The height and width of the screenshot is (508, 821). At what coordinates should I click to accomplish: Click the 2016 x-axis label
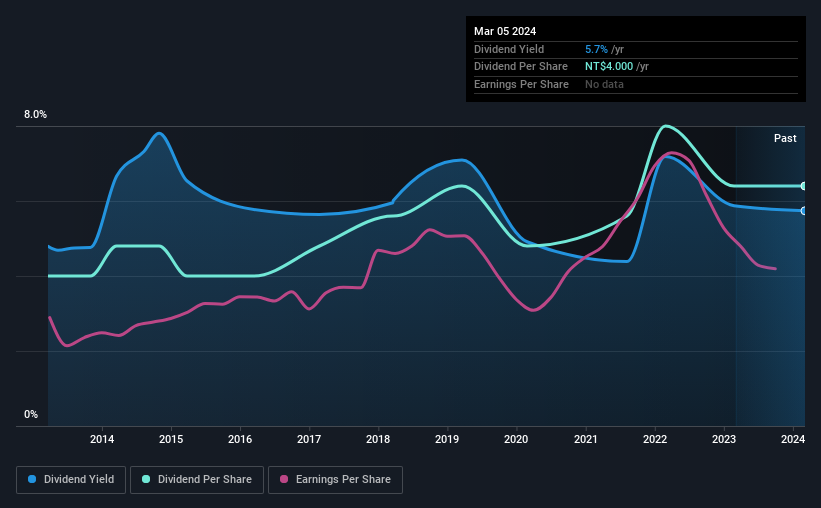240,439
